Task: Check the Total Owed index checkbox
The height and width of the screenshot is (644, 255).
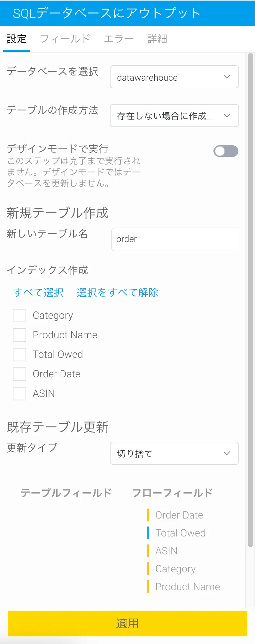Action: (19, 355)
